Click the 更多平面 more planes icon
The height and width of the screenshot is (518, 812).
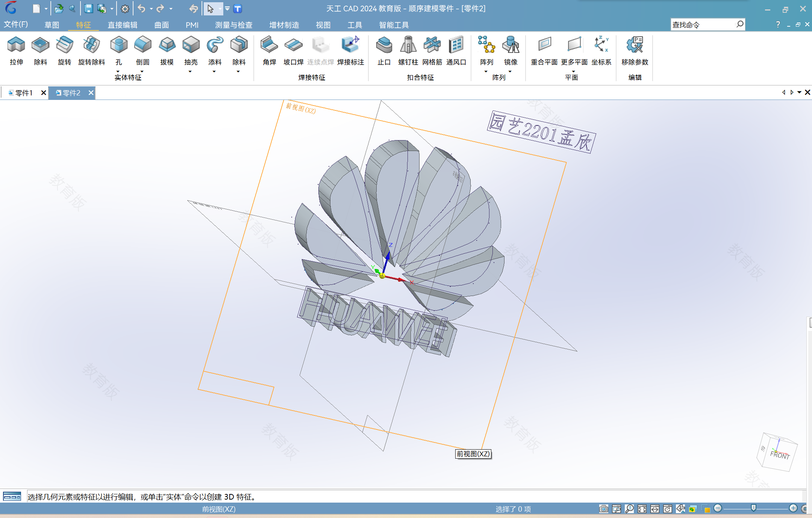click(574, 45)
